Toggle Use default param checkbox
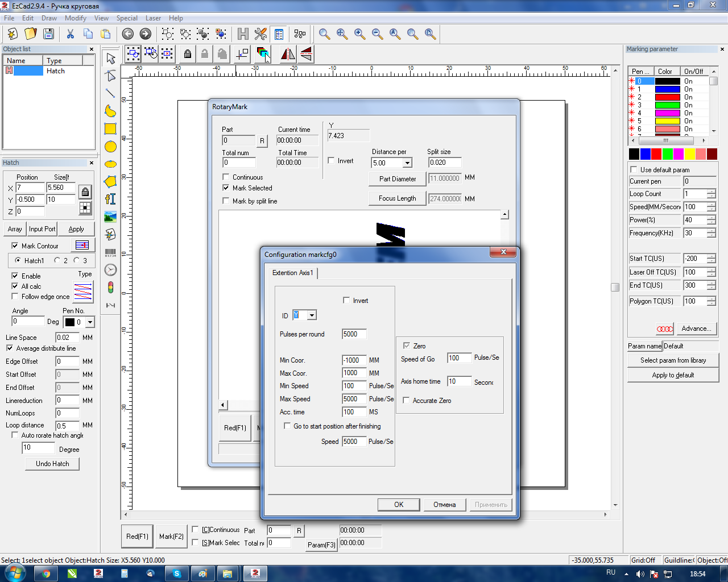 coord(634,169)
